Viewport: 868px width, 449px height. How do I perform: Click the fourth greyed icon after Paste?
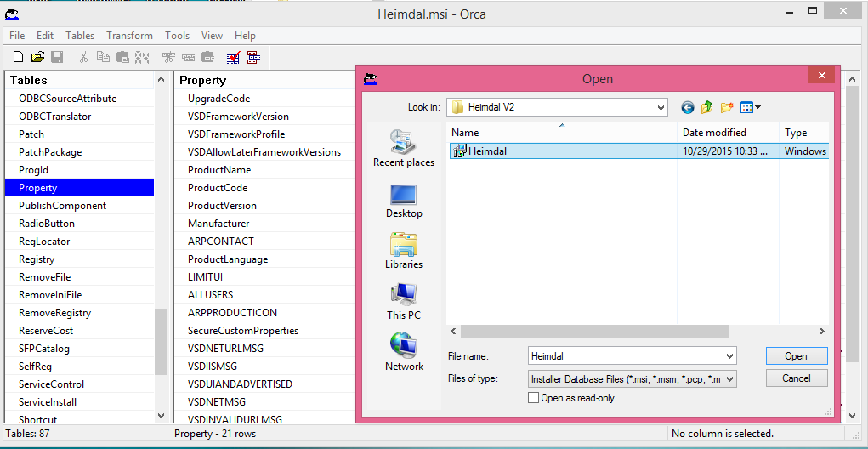[x=143, y=56]
